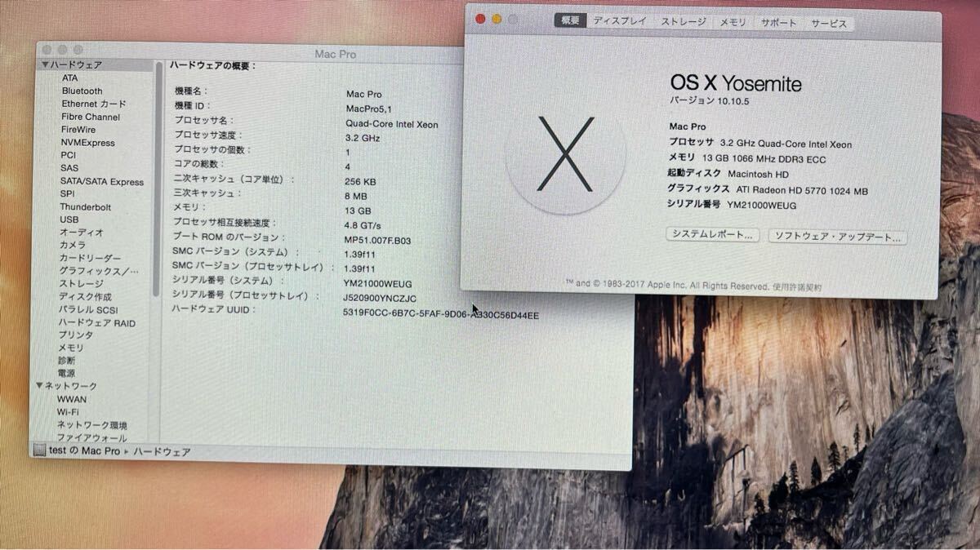
Task: Select SPI in the sidebar
Action: click(x=67, y=194)
